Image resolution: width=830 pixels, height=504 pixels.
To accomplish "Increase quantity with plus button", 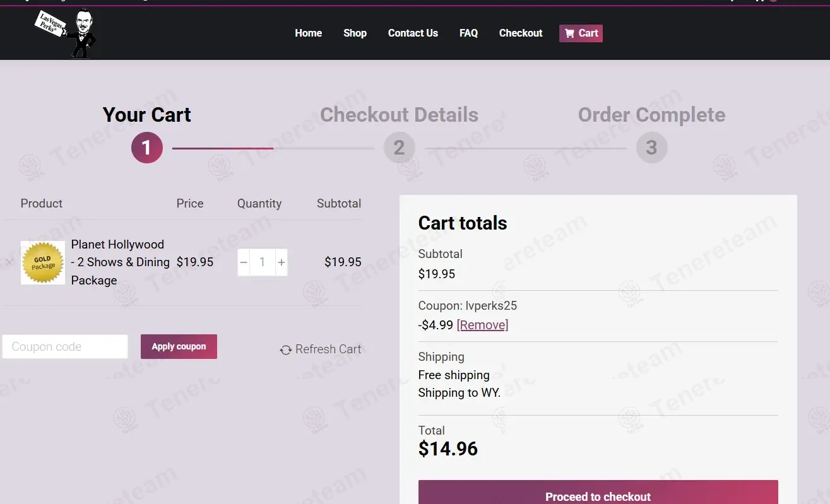I will click(x=282, y=262).
